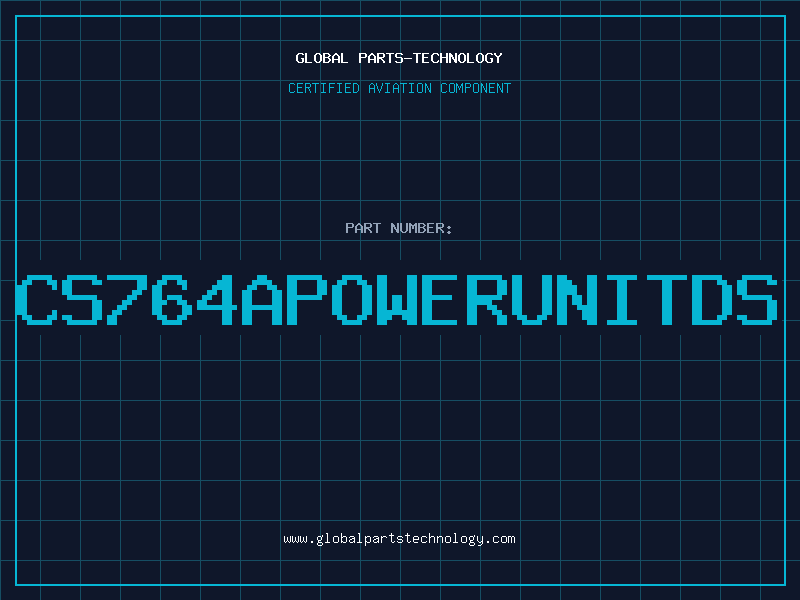This screenshot has width=800, height=600.
Task: Select the word COMPONENT in the subtitle
Action: point(476,88)
